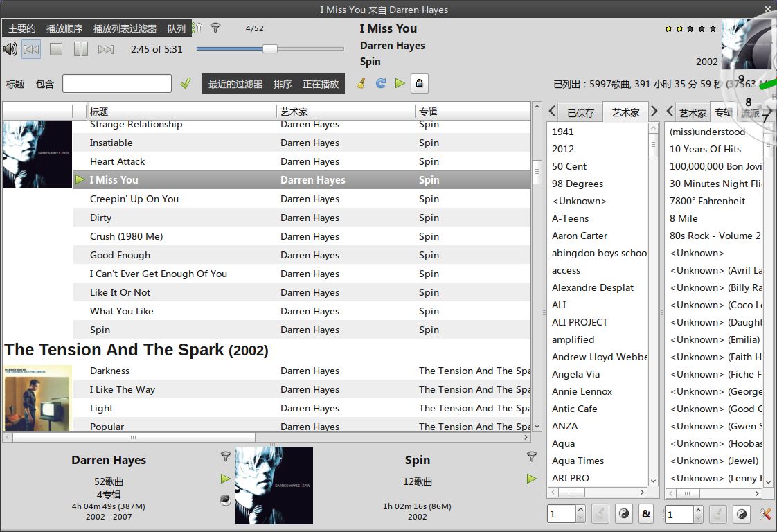Select the song Crush (1980 Me)

pyautogui.click(x=302, y=236)
